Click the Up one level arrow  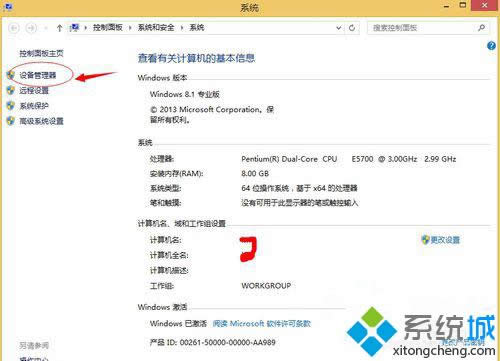point(59,28)
